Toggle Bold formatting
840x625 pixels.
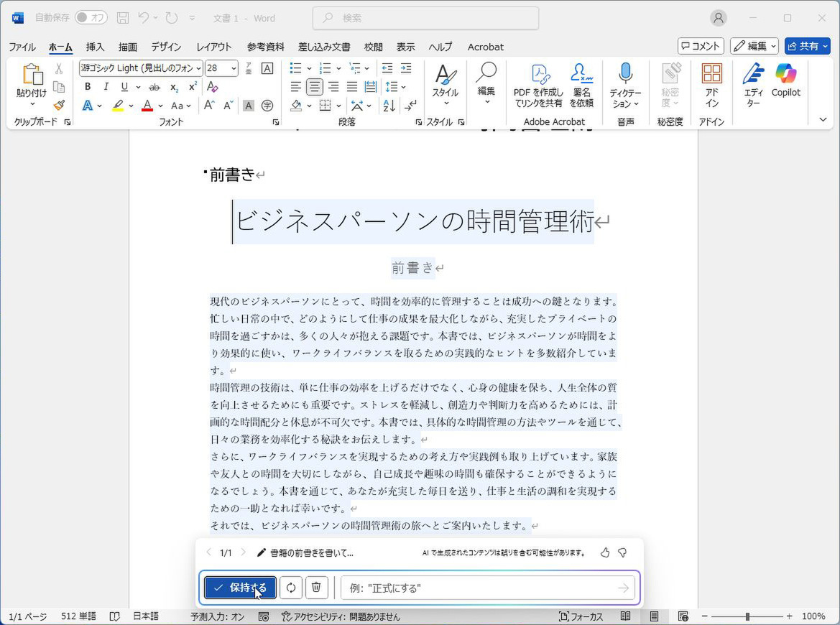88,87
